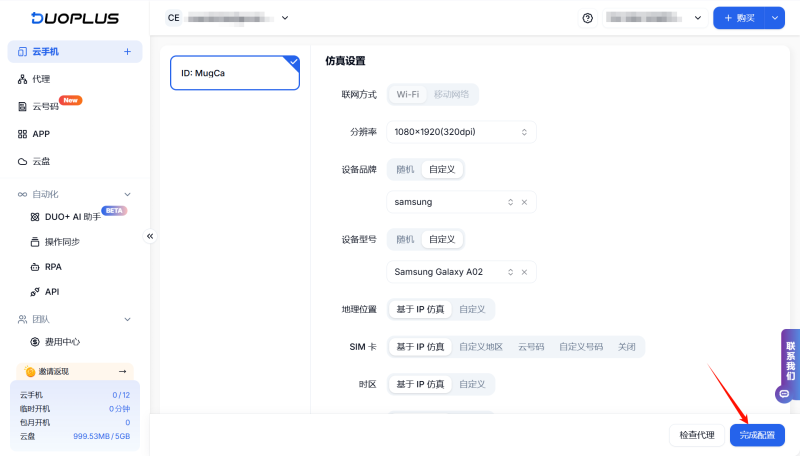The image size is (800, 456).
Task: Click the 检查代理 button
Action: pos(696,435)
